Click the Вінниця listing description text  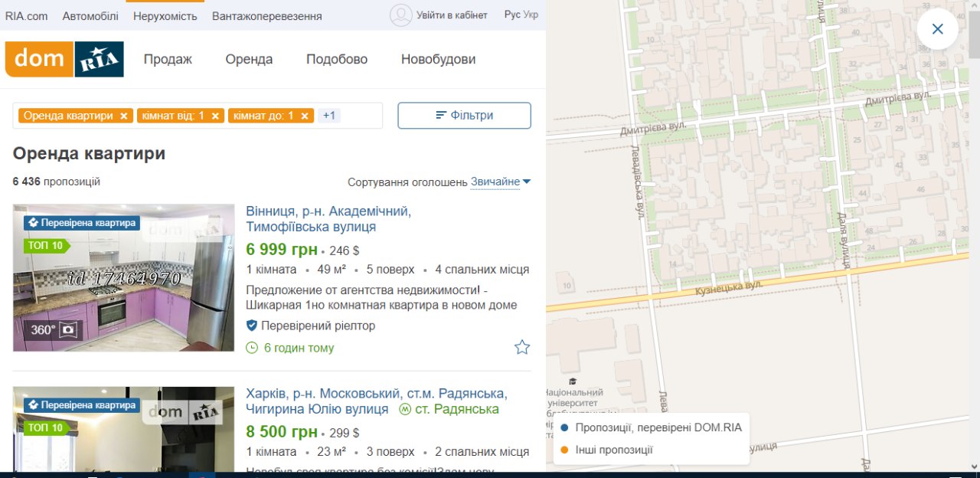pyautogui.click(x=381, y=297)
